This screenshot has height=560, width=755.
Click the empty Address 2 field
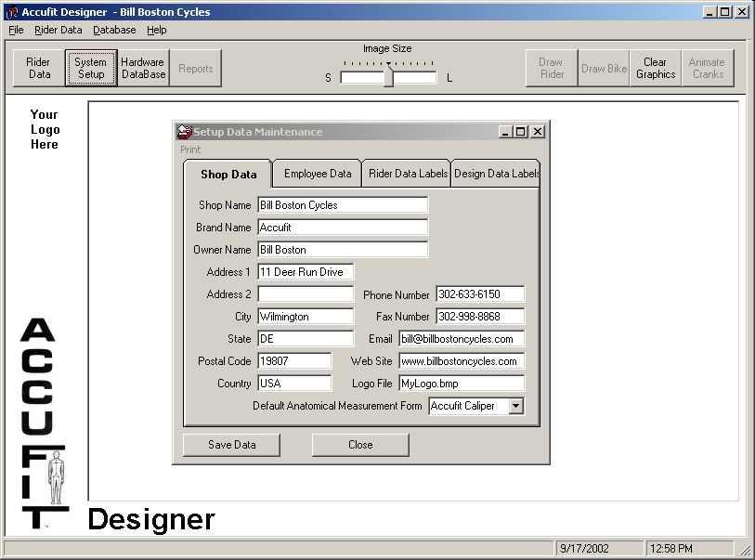point(306,294)
